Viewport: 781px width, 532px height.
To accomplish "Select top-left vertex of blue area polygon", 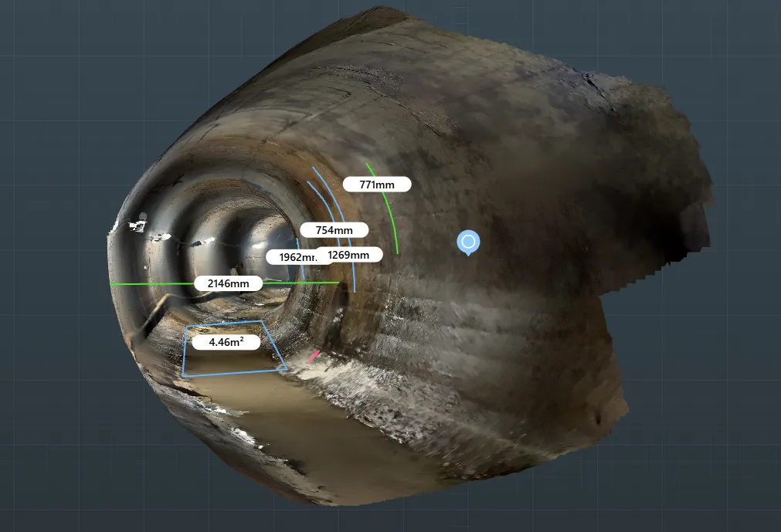I will pos(186,327).
